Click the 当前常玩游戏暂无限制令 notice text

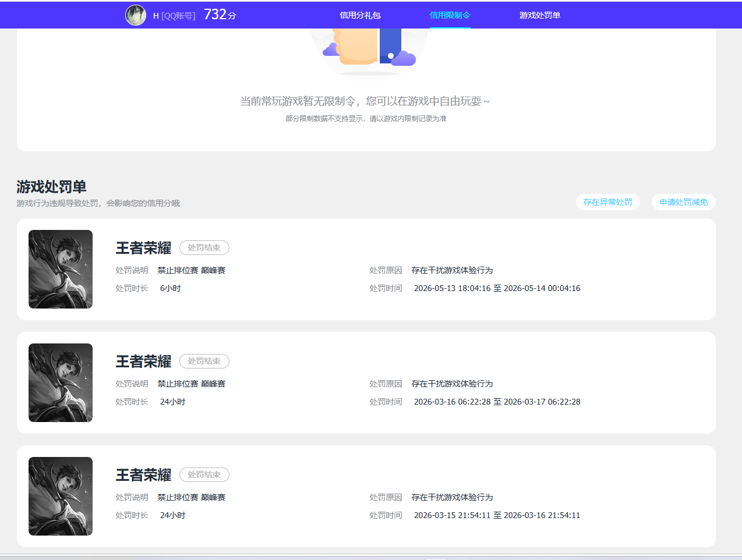[x=365, y=101]
